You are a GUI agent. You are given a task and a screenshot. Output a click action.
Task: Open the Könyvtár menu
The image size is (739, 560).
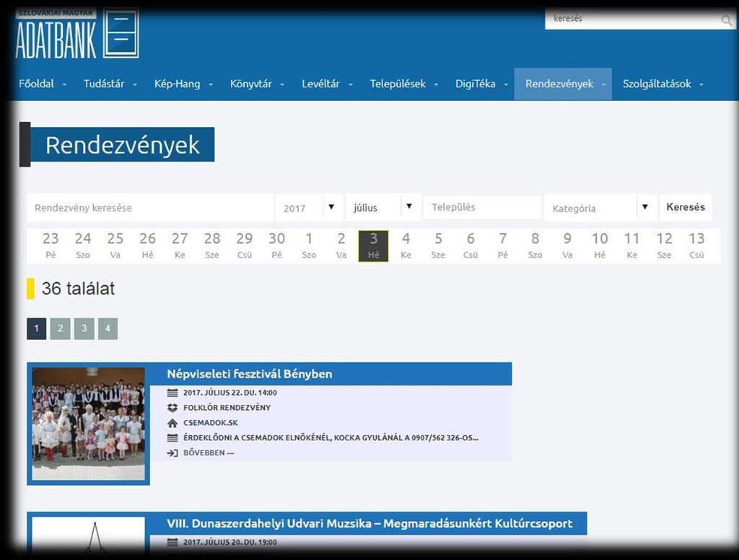[x=257, y=84]
